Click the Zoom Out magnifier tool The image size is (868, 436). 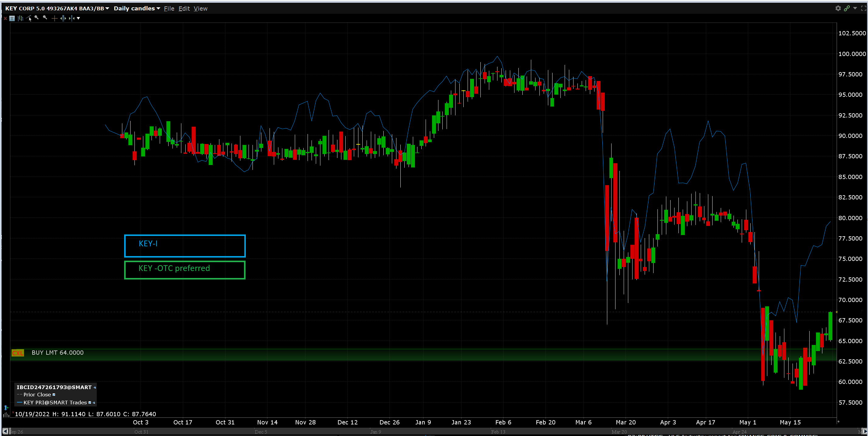tap(45, 18)
